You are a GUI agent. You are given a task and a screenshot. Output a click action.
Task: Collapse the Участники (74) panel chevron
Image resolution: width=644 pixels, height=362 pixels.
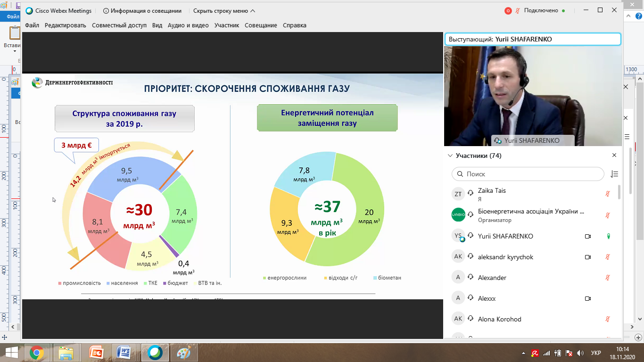click(x=450, y=156)
